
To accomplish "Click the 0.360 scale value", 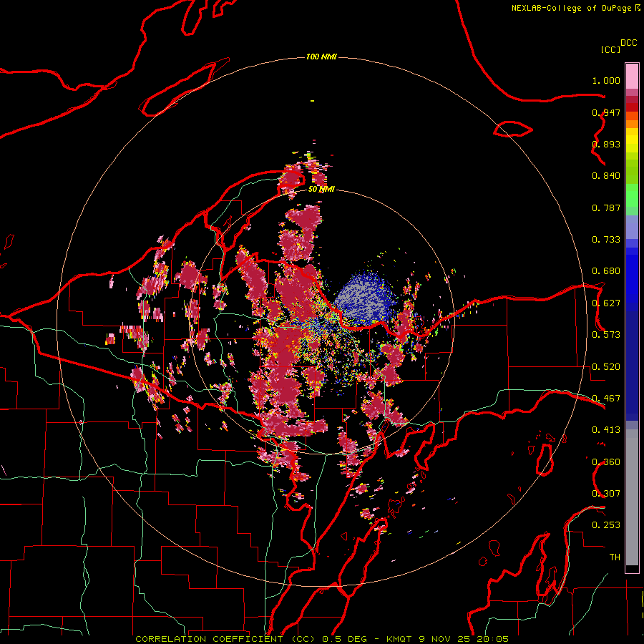I will coord(606,462).
